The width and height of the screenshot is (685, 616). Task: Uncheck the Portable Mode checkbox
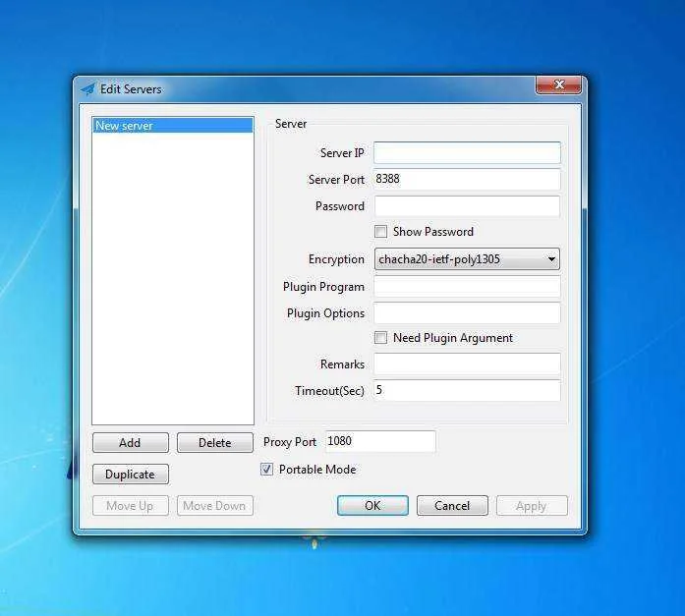click(x=266, y=470)
